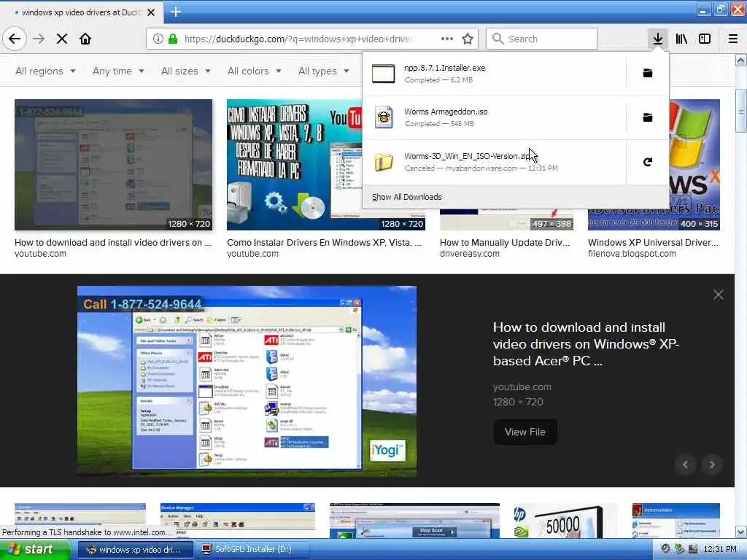This screenshot has height=560, width=747.
Task: Open folder containing npp.8.7.1.Installer.exe
Action: 648,74
